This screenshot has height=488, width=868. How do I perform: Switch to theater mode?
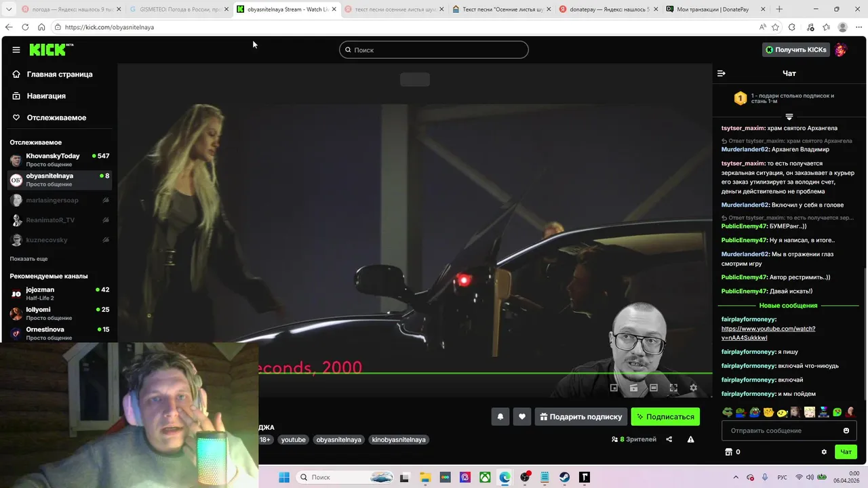point(654,388)
